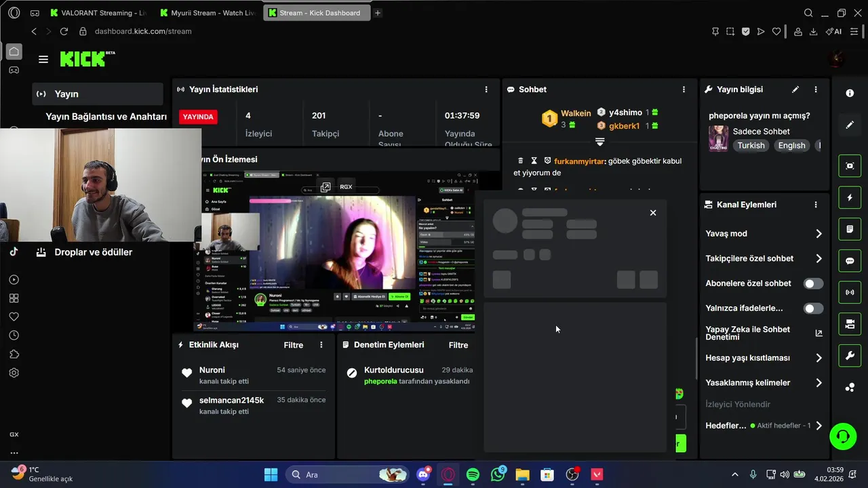The height and width of the screenshot is (488, 868).
Task: Open Spotify from the taskbar
Action: (473, 474)
